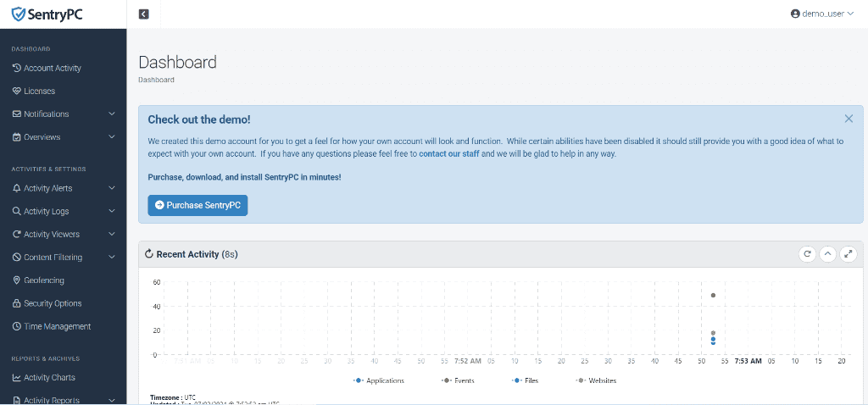Follow the contact our staff link
Viewport: 868px width, 405px height.
click(448, 154)
